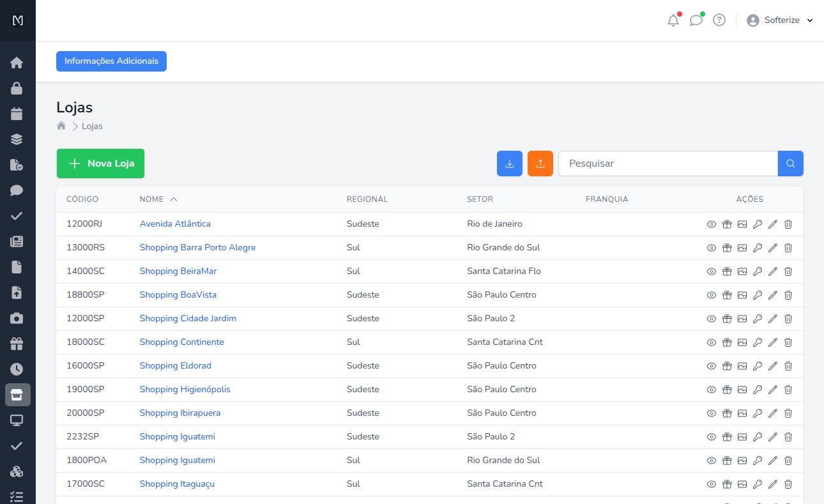
Task: Click the orange export/upload icon
Action: 540,164
